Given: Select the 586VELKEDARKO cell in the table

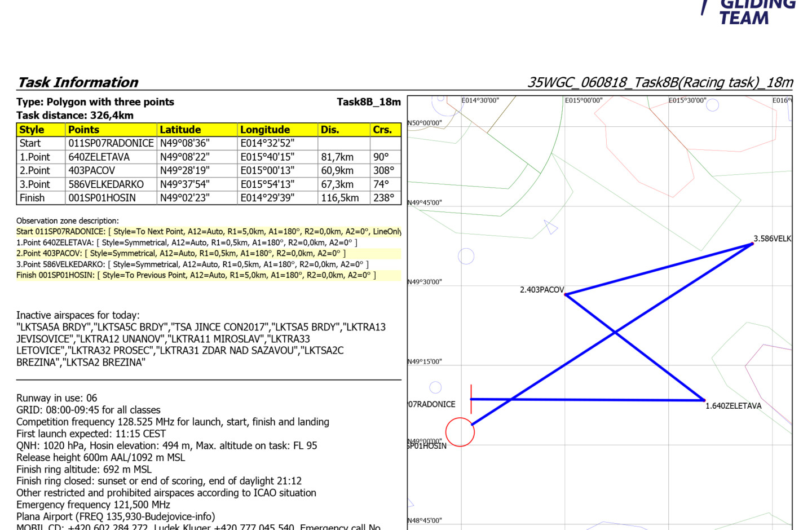Looking at the screenshot, I should tap(106, 184).
